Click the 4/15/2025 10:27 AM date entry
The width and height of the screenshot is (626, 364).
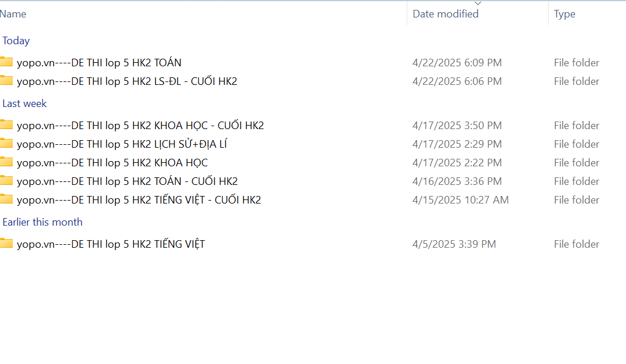click(461, 200)
